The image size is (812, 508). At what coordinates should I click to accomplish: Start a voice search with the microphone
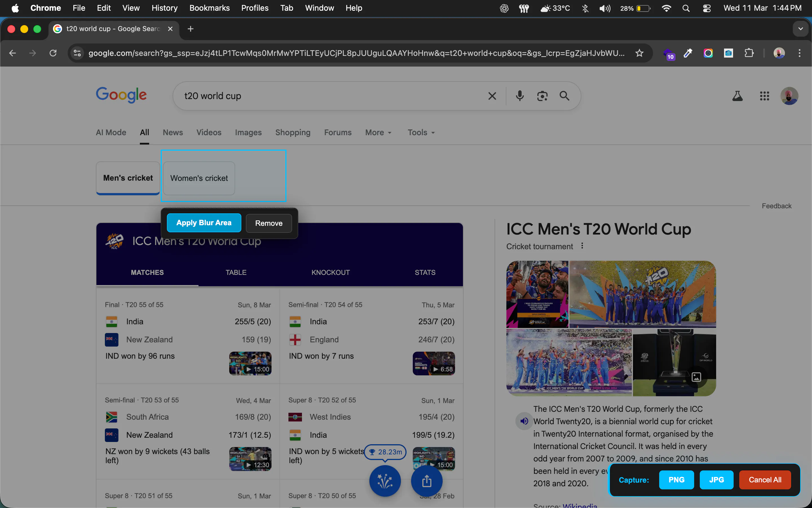click(x=520, y=96)
